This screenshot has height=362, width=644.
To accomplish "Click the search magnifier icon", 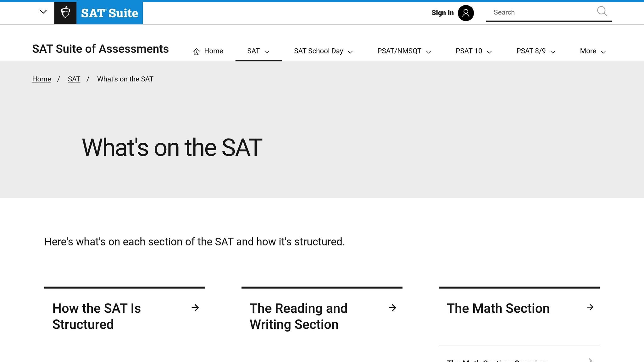I will pyautogui.click(x=602, y=12).
